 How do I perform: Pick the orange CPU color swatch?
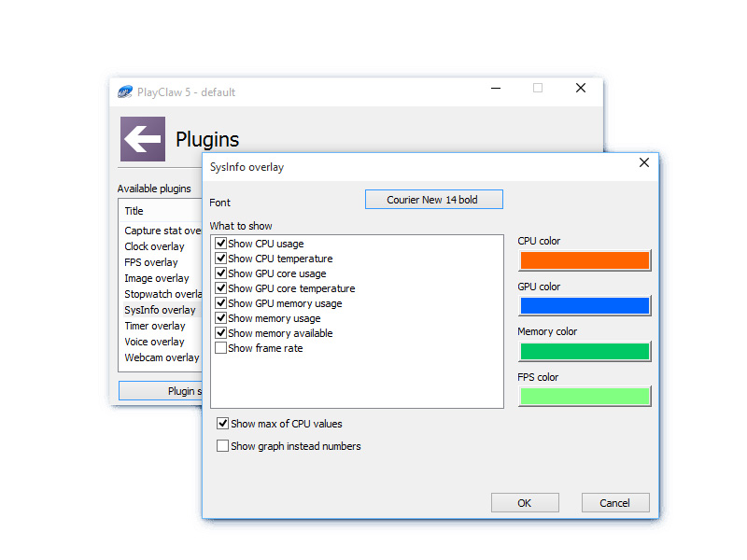coord(585,260)
